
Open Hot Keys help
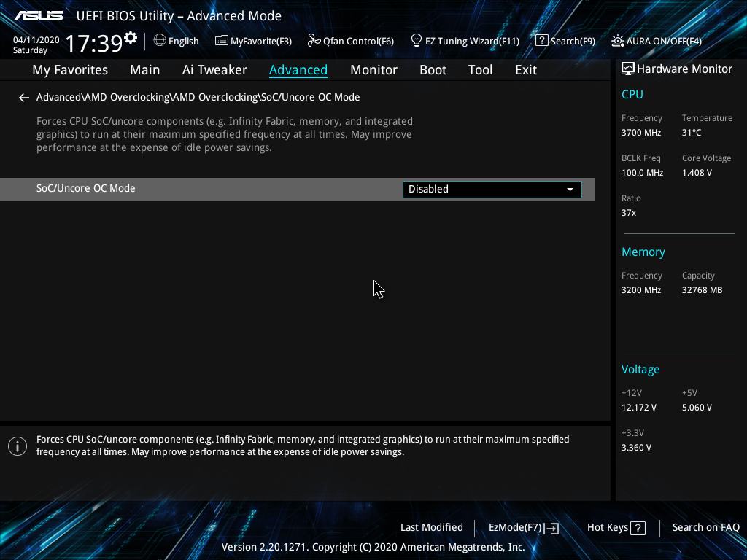(608, 528)
